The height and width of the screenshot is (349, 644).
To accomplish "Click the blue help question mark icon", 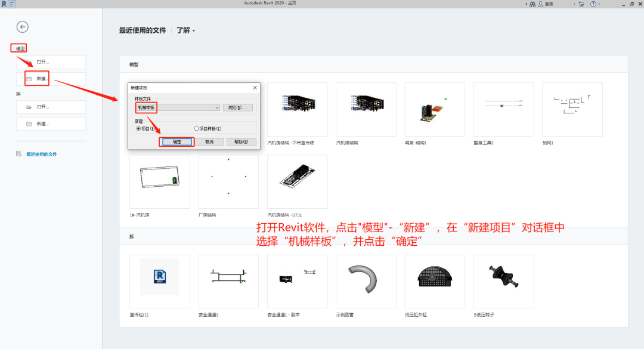I will [x=593, y=4].
